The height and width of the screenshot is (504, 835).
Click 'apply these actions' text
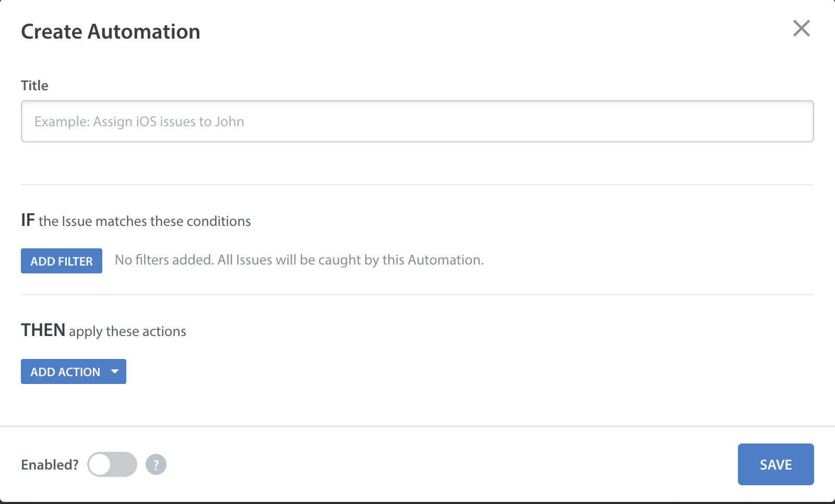pos(127,331)
